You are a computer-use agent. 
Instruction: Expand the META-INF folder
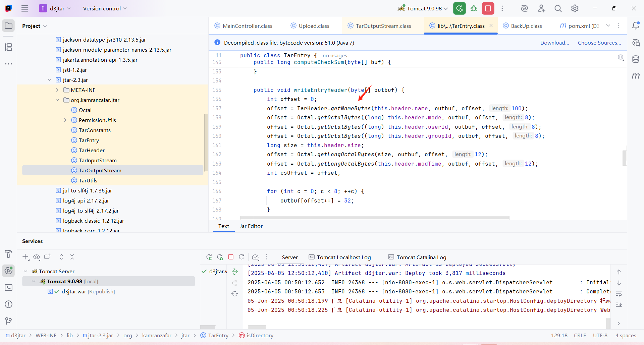(x=57, y=90)
